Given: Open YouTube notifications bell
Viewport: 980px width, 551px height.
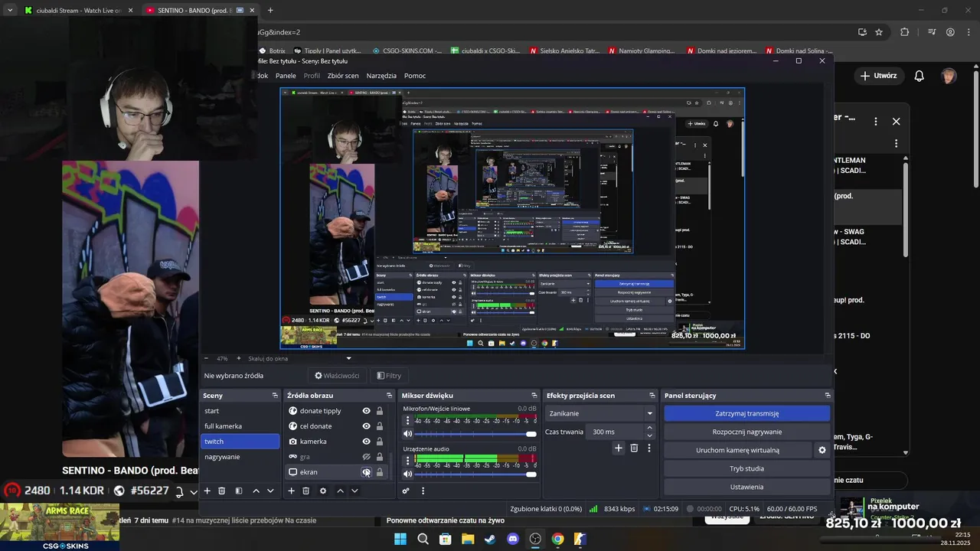Looking at the screenshot, I should (920, 76).
